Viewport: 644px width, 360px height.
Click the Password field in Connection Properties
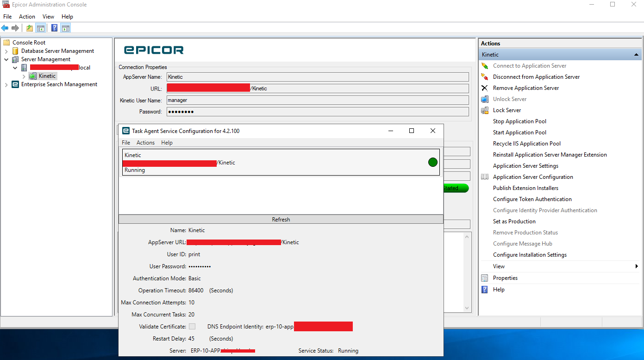click(318, 112)
